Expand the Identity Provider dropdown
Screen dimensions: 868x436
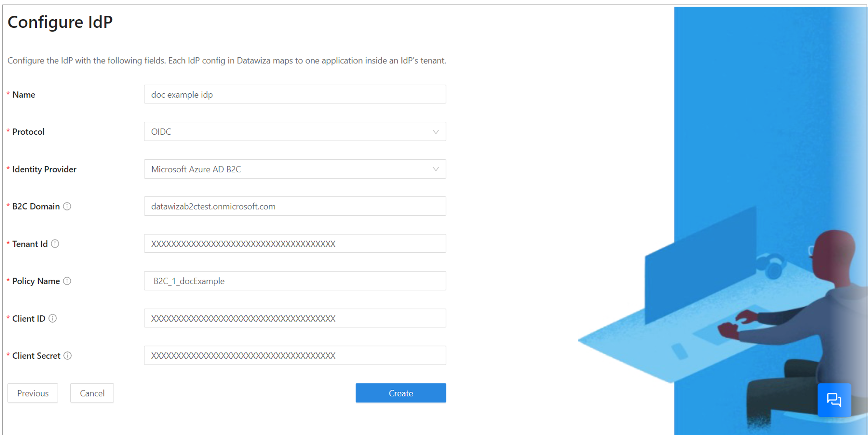pyautogui.click(x=436, y=169)
